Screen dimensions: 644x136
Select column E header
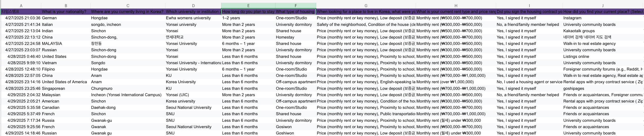[x=248, y=6]
